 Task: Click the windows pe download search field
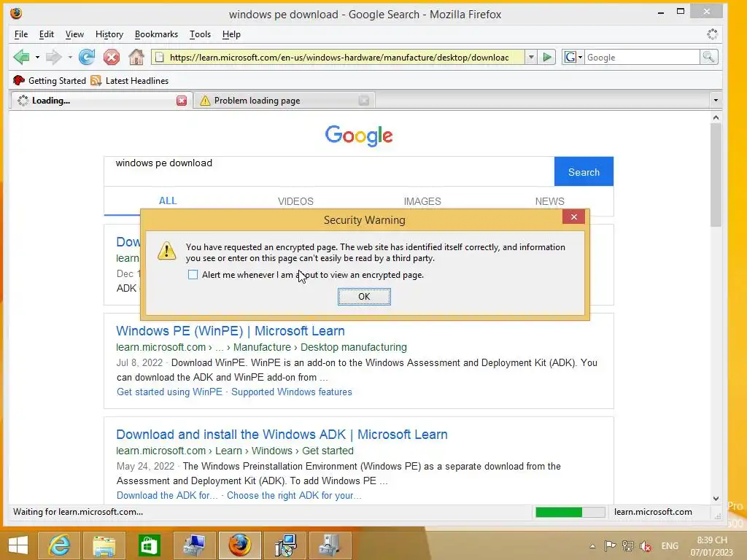tap(329, 171)
